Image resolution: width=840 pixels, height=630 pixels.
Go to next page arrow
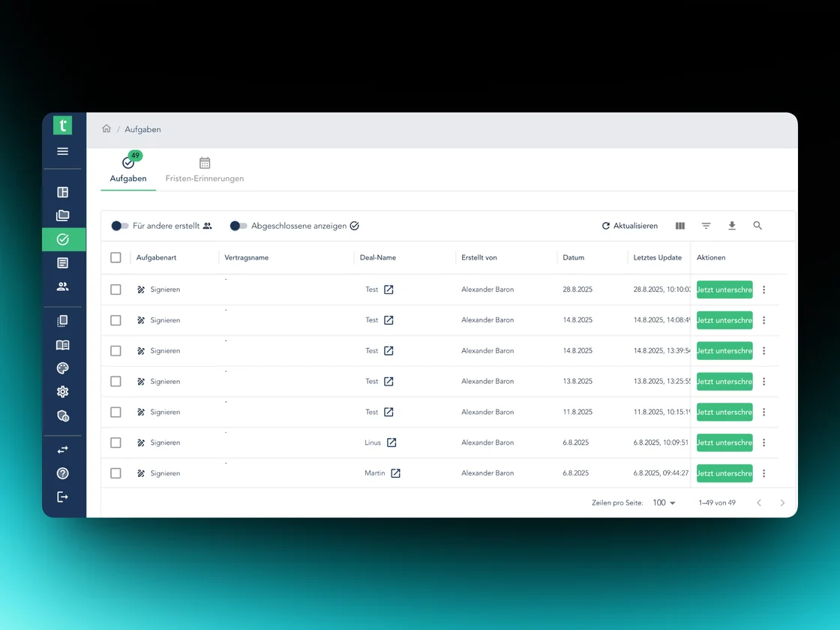pos(782,502)
